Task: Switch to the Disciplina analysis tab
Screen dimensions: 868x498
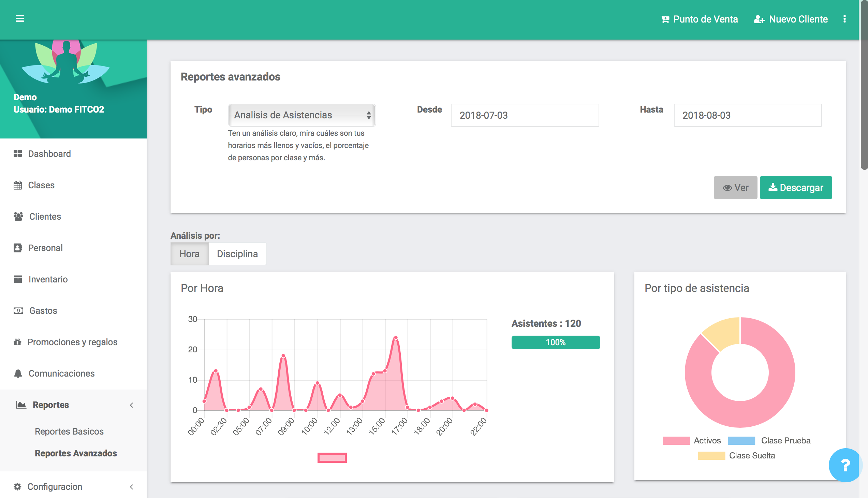Action: point(237,253)
